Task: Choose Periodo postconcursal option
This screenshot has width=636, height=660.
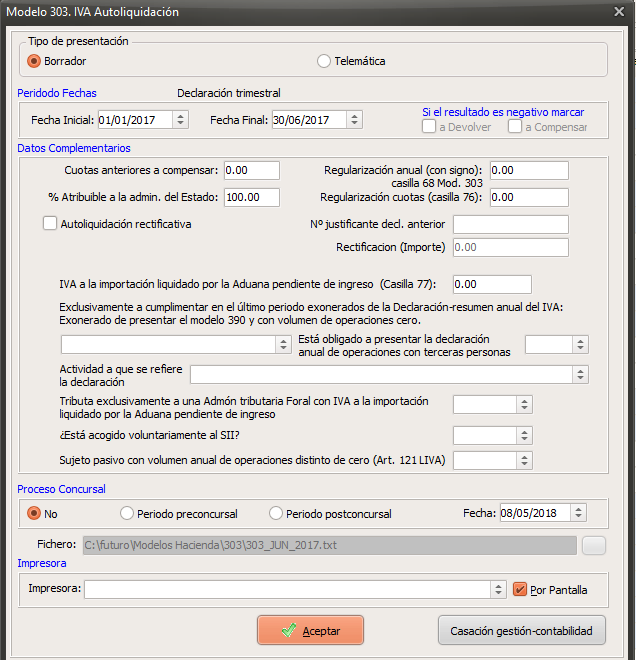Action: tap(276, 513)
